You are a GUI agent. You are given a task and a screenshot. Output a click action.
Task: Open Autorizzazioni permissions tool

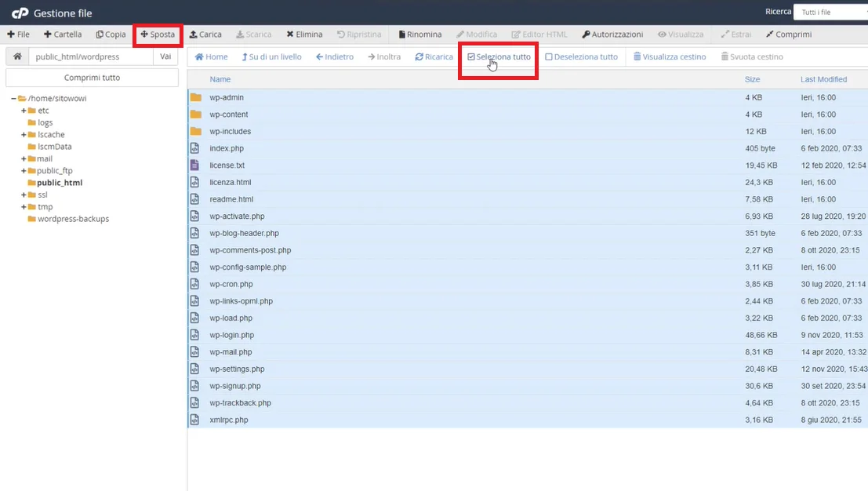click(x=613, y=35)
